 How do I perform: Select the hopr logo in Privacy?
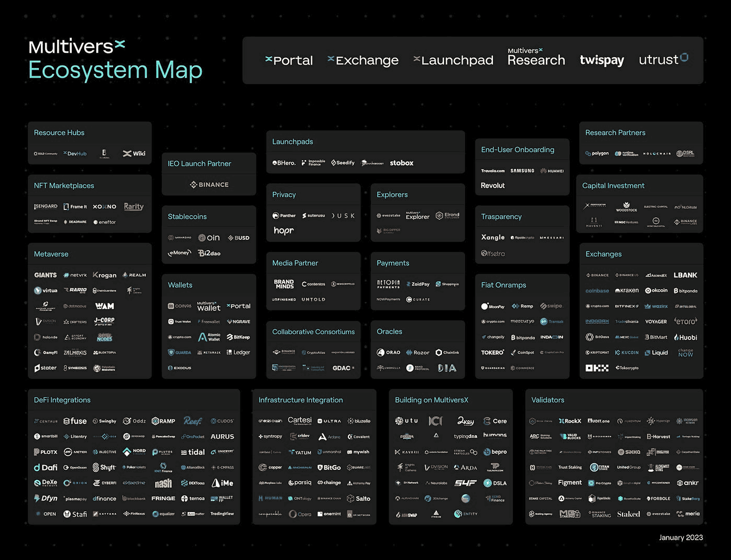pos(284,231)
